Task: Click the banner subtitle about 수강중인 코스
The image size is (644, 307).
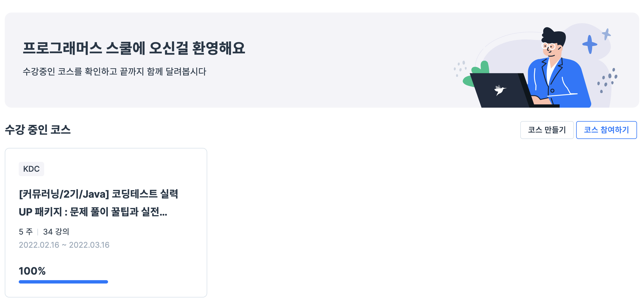Action: click(115, 72)
